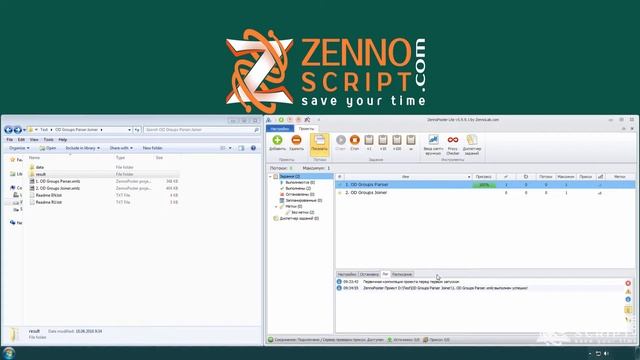
Task: Open the Include in library dropdown
Action: click(82, 148)
